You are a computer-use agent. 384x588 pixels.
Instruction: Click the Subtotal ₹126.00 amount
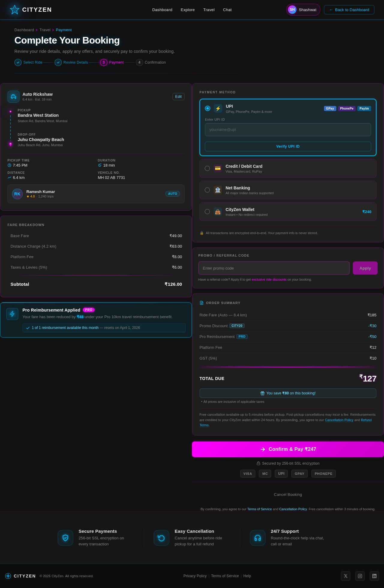coord(173,284)
